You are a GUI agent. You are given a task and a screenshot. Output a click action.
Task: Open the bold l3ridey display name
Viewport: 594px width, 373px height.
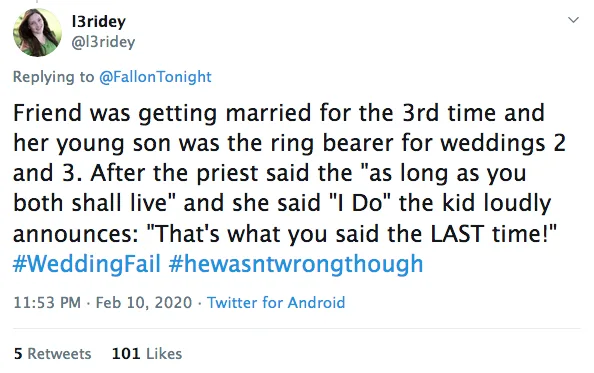coord(98,22)
